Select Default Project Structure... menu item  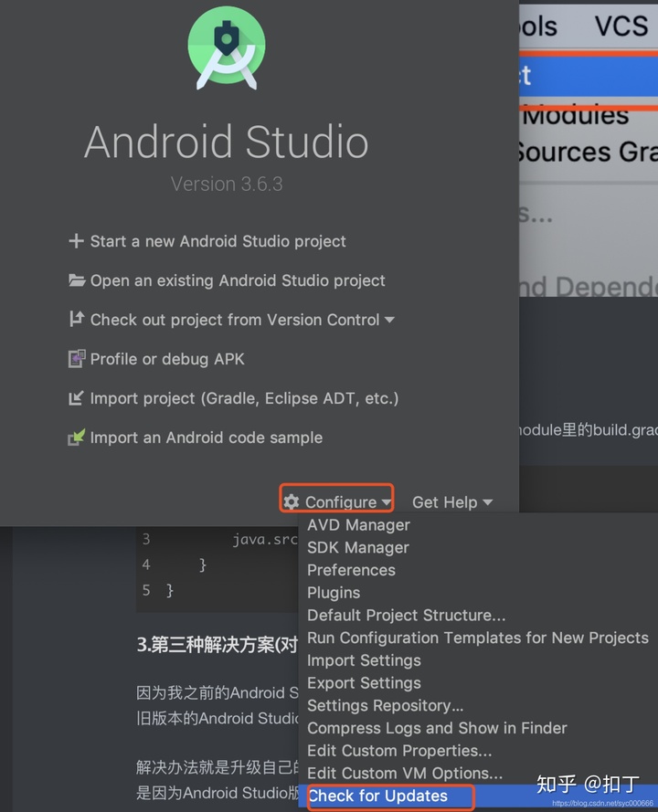pyautogui.click(x=406, y=616)
